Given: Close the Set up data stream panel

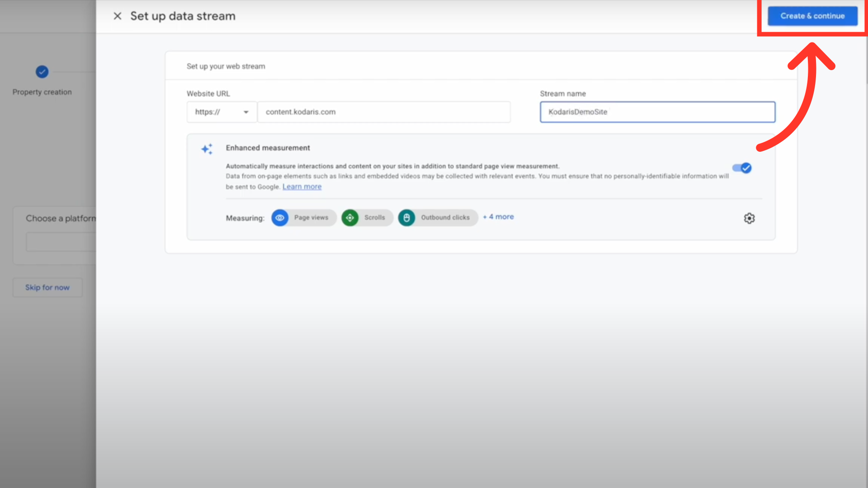Looking at the screenshot, I should click(118, 16).
